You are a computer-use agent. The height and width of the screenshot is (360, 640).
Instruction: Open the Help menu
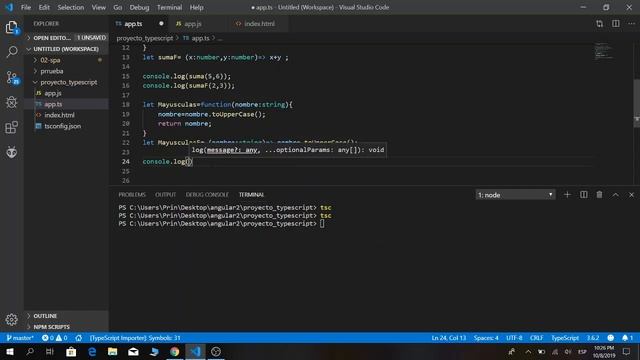point(196,7)
